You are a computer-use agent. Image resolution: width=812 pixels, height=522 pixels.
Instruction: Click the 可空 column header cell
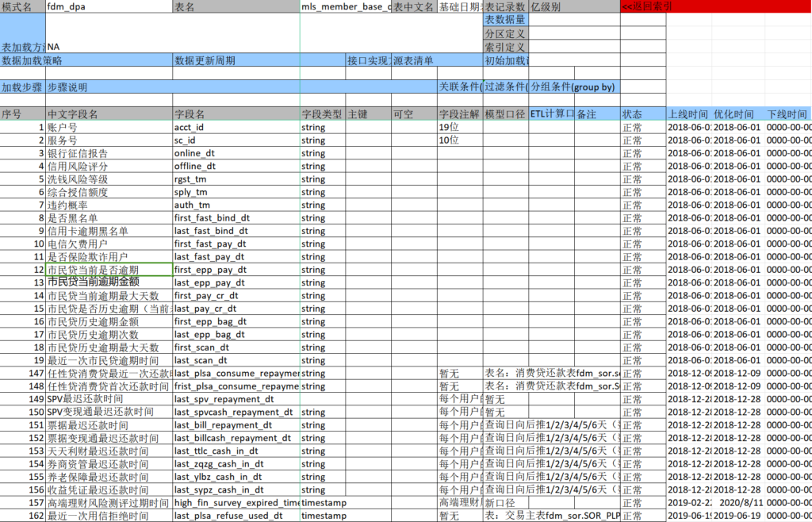[414, 114]
